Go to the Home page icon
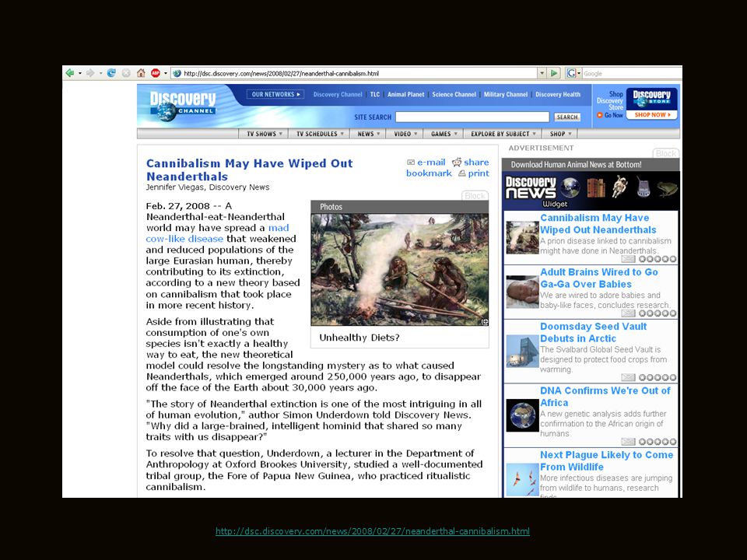Viewport: 747px width, 560px height. pyautogui.click(x=141, y=73)
